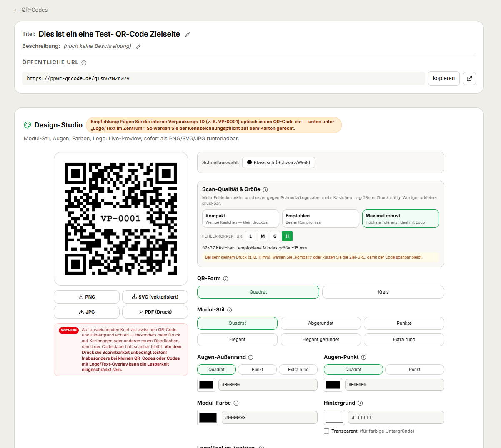The height and width of the screenshot is (448, 501).
Task: Edit the title with the pencil icon
Action: (188, 34)
